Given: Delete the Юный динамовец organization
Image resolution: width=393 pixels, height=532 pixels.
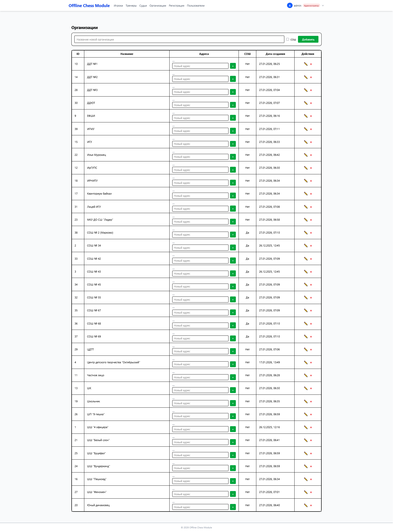Looking at the screenshot, I should [x=311, y=505].
